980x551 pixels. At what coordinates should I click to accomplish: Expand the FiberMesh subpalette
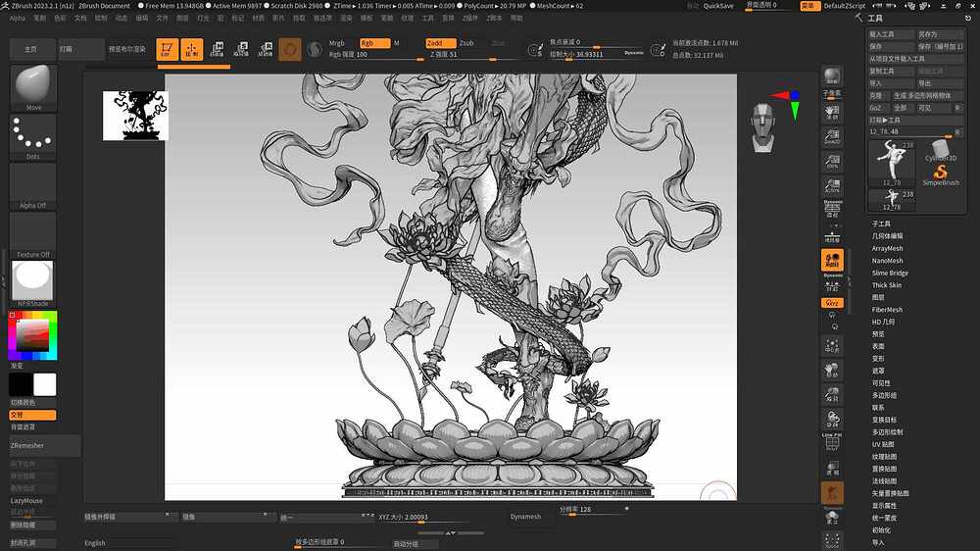pyautogui.click(x=888, y=310)
